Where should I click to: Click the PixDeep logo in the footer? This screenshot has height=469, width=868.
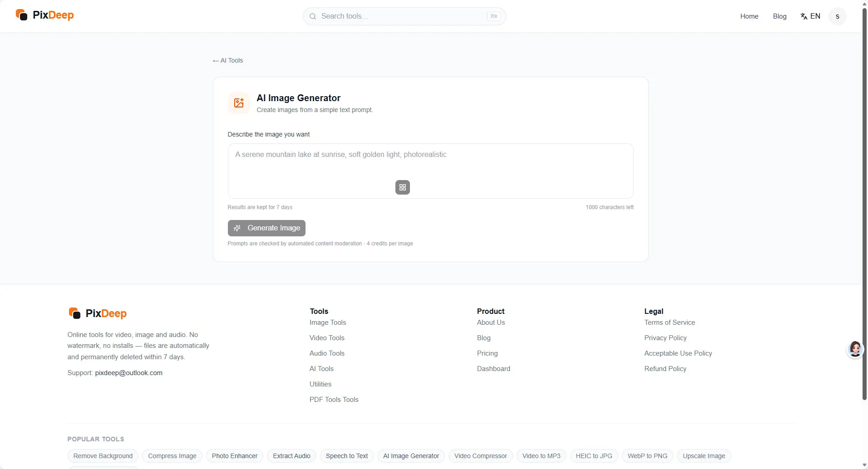pos(98,313)
